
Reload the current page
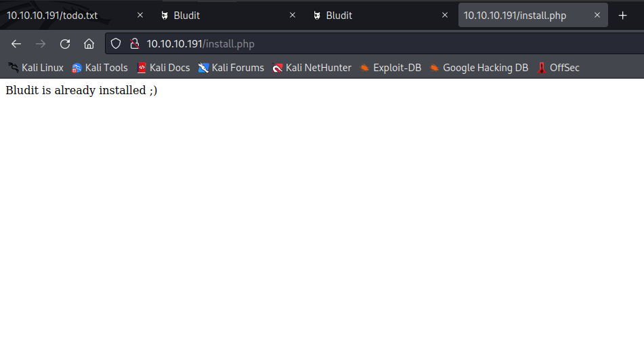[x=65, y=44]
